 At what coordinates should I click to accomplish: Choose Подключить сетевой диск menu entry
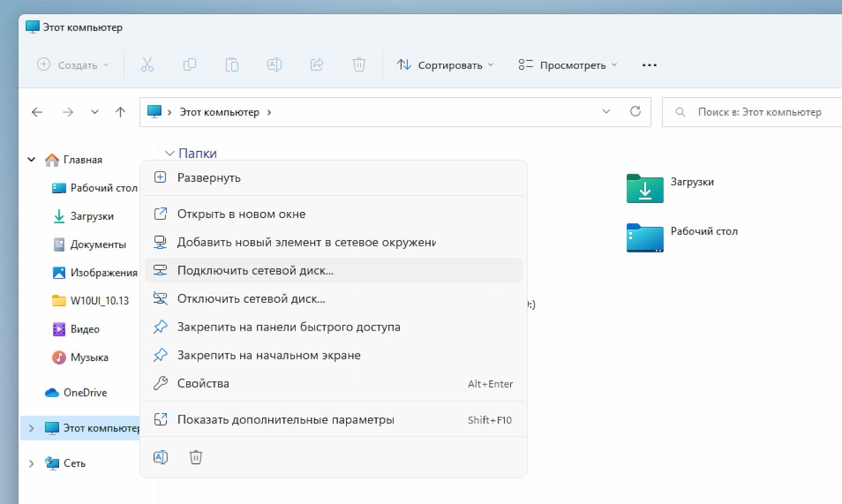click(255, 271)
